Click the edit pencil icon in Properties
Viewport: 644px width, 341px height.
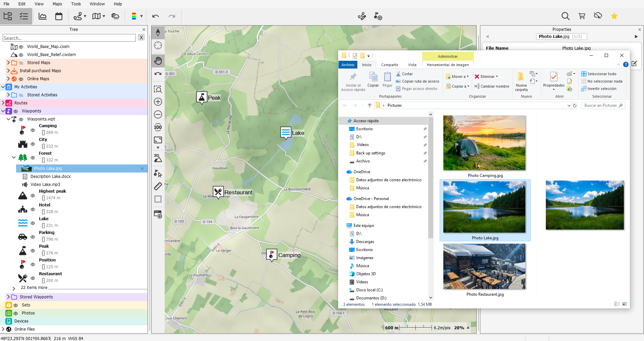click(x=635, y=63)
